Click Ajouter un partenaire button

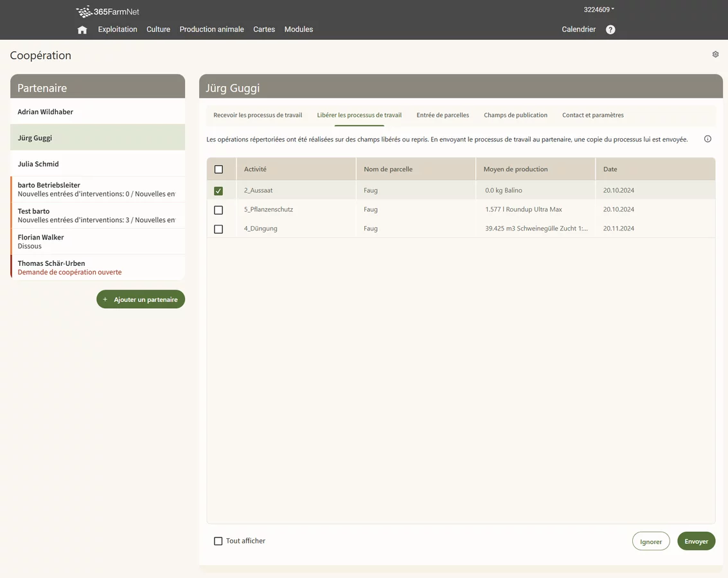141,299
